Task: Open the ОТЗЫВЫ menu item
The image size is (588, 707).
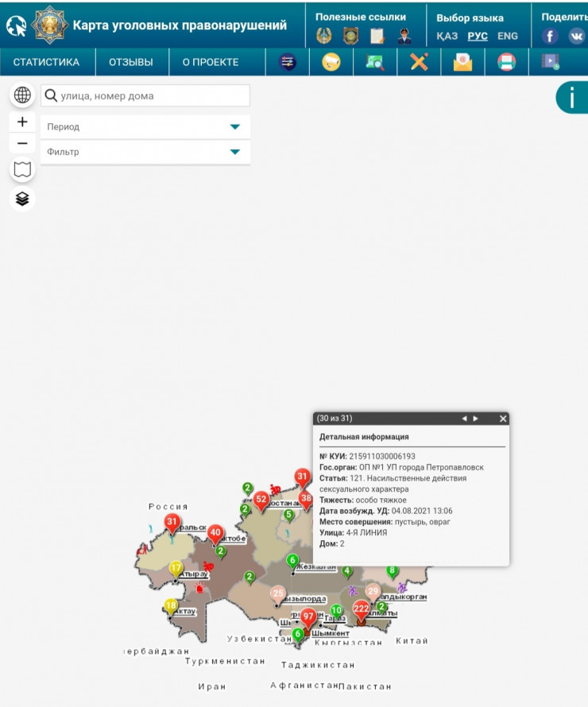Action: [131, 62]
